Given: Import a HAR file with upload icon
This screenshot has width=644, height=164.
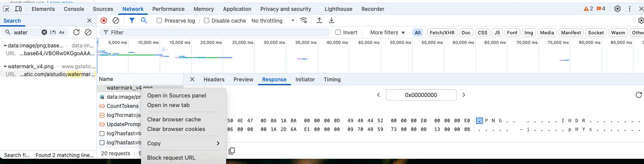Looking at the screenshot, I should [319, 20].
